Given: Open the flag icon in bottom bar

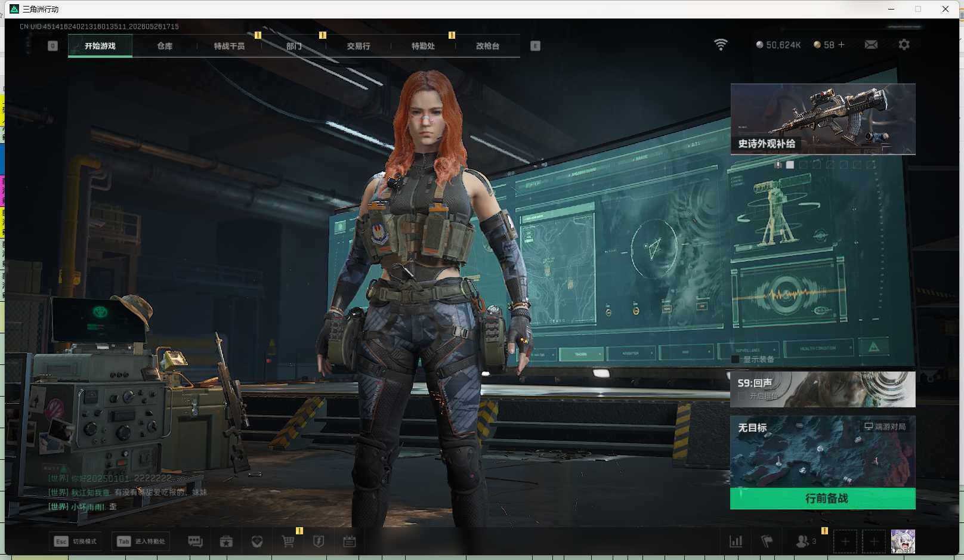Looking at the screenshot, I should pos(767,542).
